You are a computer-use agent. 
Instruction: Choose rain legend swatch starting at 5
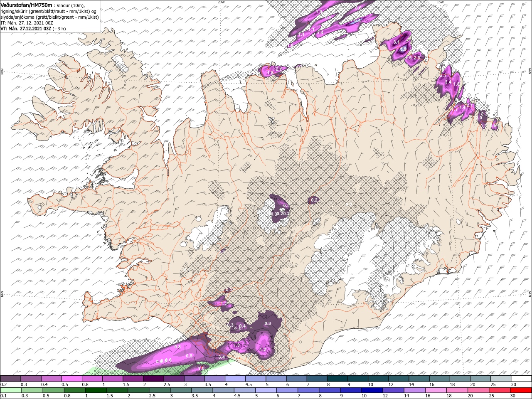pos(266,390)
